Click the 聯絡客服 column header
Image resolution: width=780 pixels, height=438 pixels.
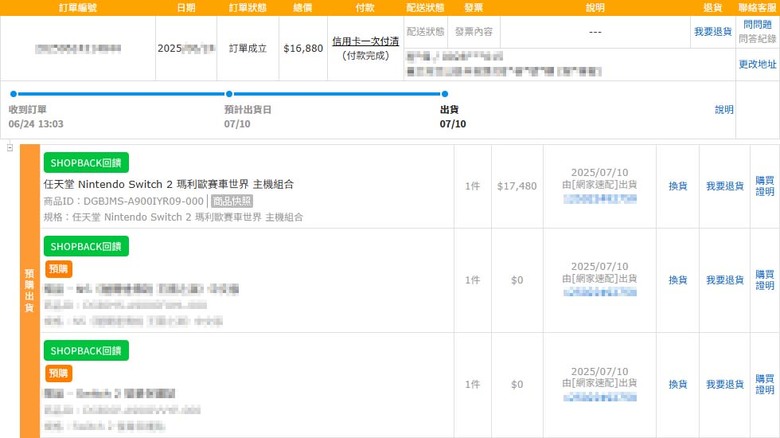757,7
